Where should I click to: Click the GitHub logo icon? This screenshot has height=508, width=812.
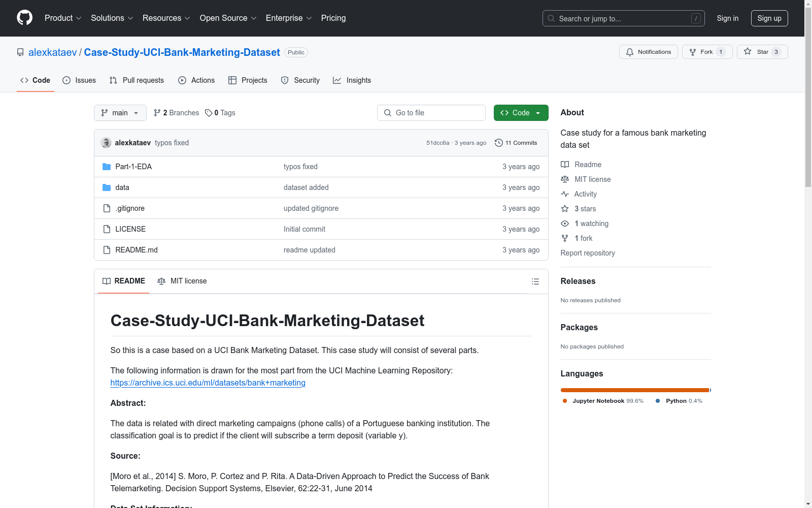pos(24,18)
